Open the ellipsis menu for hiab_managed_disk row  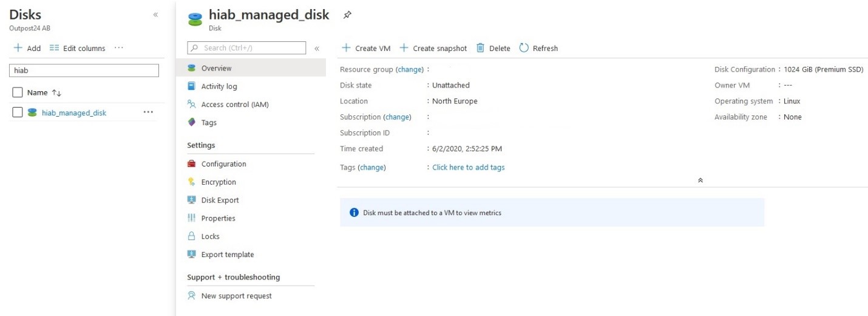(148, 112)
